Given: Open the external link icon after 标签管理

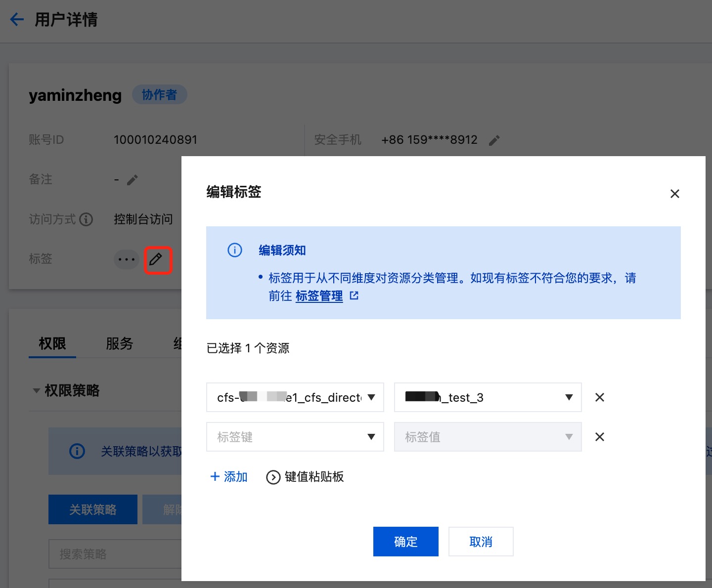Looking at the screenshot, I should [x=354, y=295].
